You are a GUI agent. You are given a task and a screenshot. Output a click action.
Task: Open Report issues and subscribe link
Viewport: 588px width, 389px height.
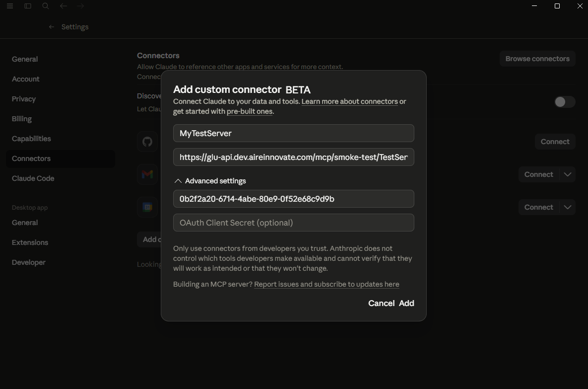coord(327,284)
